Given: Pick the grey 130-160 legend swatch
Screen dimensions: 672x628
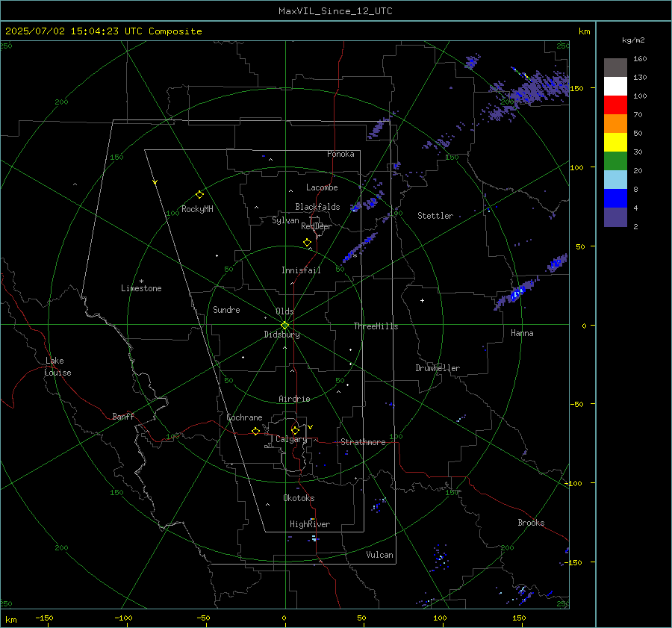Looking at the screenshot, I should pyautogui.click(x=615, y=68).
